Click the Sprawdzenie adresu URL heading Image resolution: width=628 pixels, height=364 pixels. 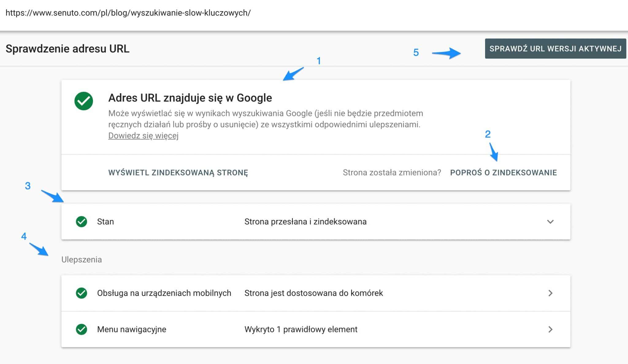click(x=67, y=49)
